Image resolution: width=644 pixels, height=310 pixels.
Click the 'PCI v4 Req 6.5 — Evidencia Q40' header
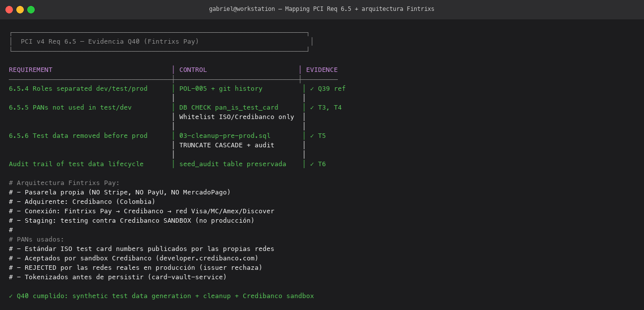[110, 42]
